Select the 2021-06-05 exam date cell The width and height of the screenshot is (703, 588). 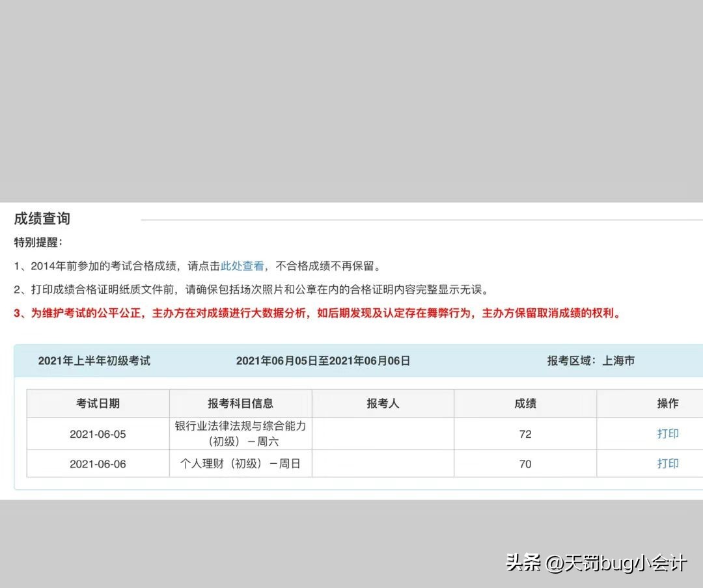tap(98, 434)
